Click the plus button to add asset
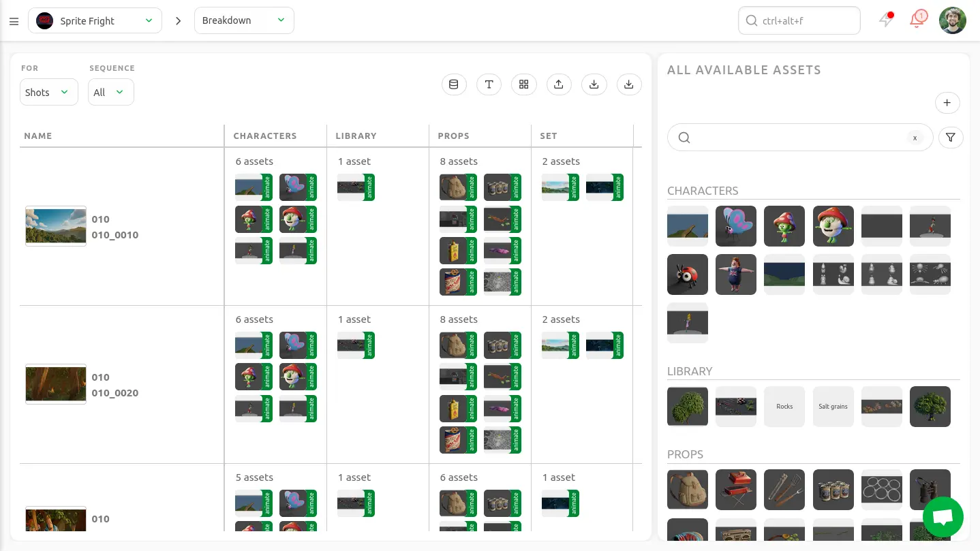Image resolution: width=980 pixels, height=551 pixels. point(947,103)
